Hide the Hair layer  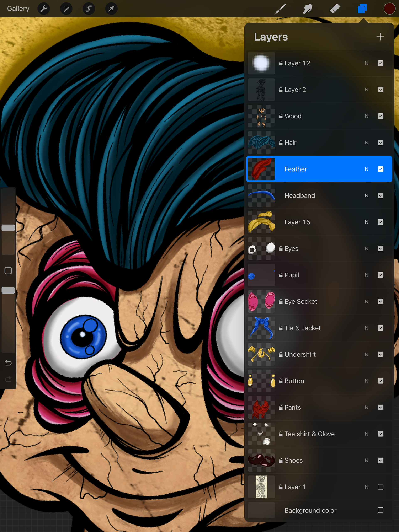tap(381, 143)
